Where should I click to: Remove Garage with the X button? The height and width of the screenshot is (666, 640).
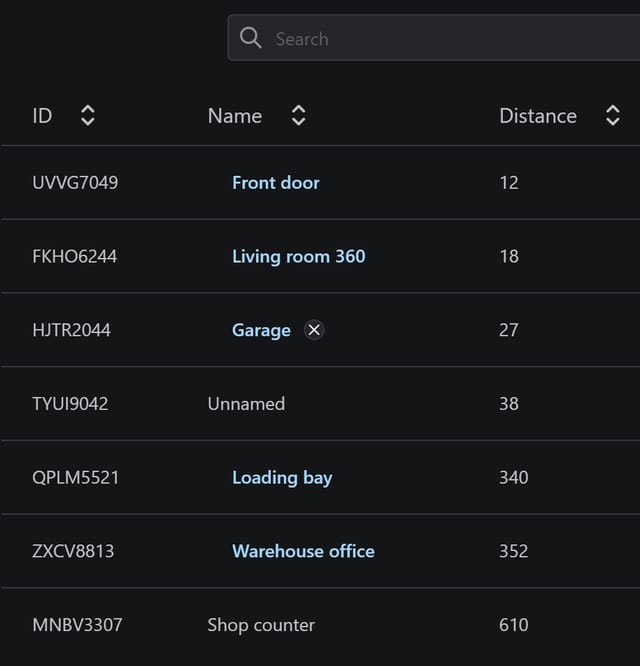[x=314, y=330]
